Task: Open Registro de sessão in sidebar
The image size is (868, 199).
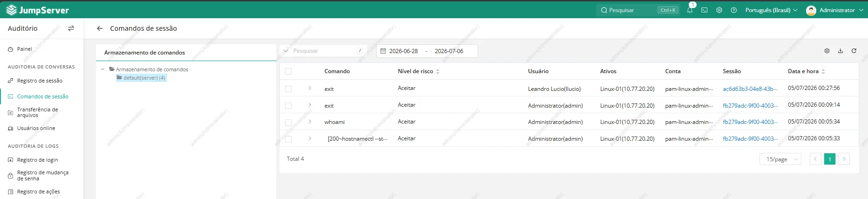Action: tap(40, 81)
